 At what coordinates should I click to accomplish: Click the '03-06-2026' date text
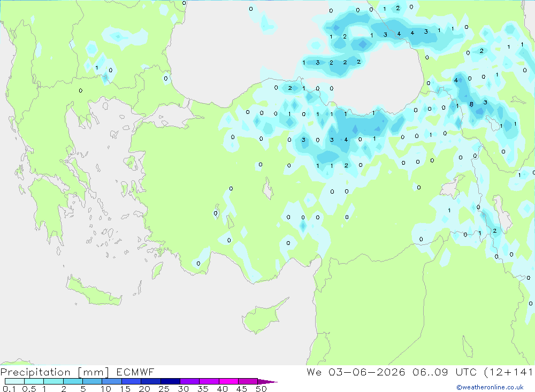click(367, 372)
